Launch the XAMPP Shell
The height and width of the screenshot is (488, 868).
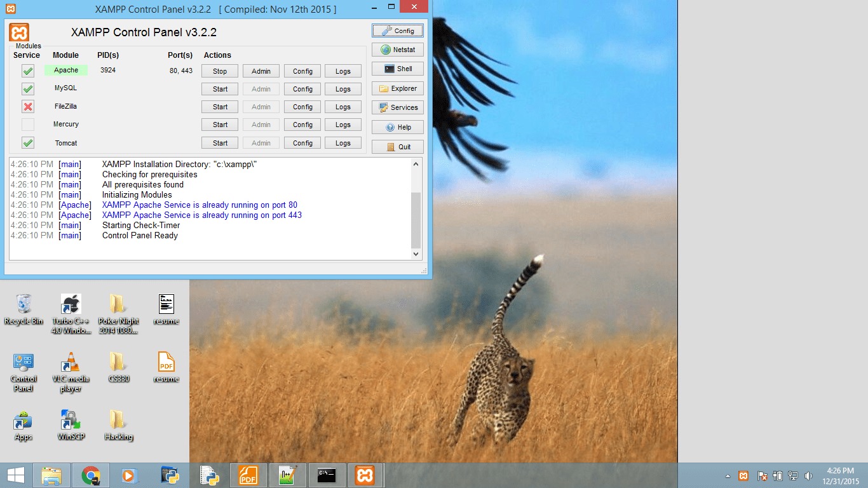[x=398, y=69]
